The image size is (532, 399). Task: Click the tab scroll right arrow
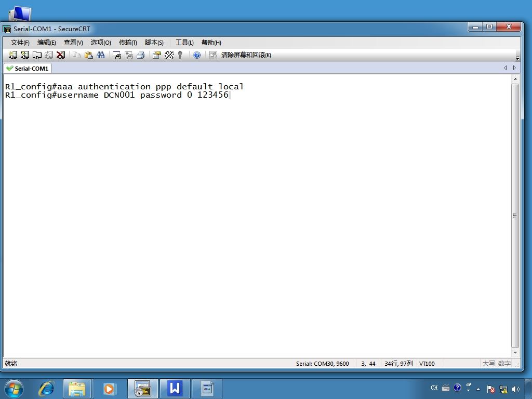514,68
